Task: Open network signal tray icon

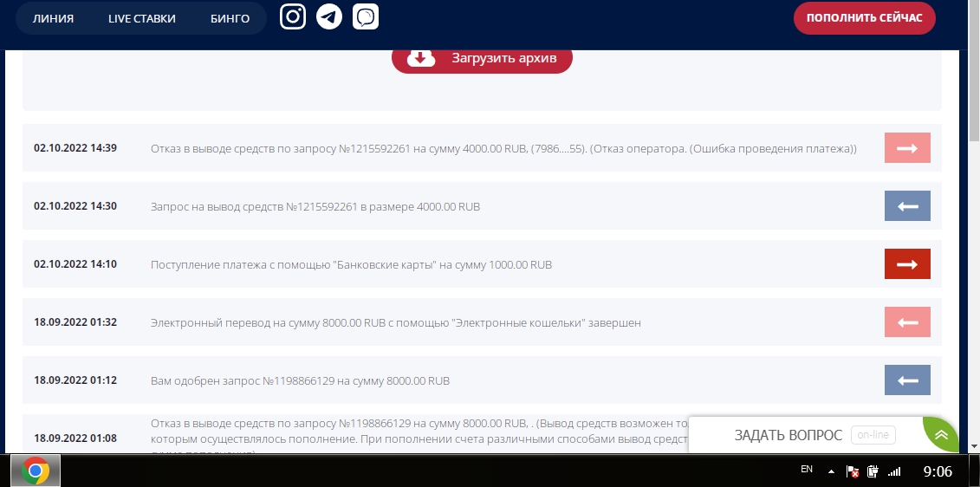Action: tap(894, 471)
